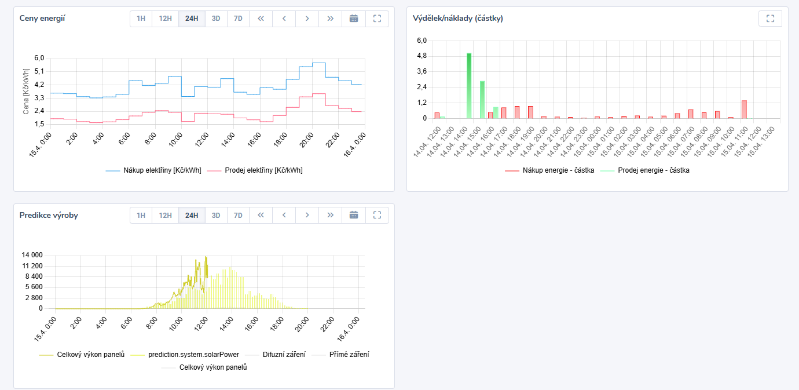
Task: Fast-forward Ceny energií with double-right arrows
Action: (330, 18)
